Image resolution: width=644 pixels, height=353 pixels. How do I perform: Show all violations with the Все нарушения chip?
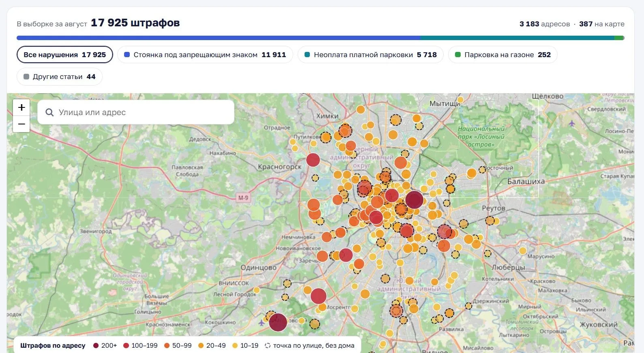[65, 55]
